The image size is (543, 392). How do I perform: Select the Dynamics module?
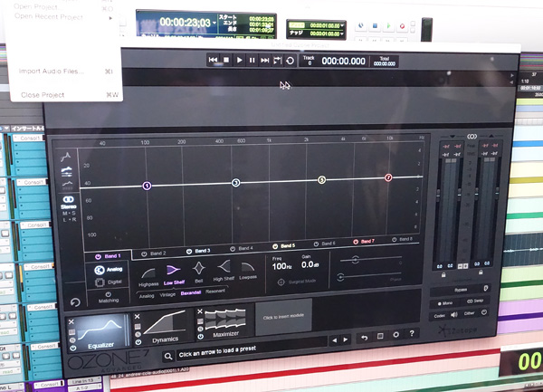point(164,327)
